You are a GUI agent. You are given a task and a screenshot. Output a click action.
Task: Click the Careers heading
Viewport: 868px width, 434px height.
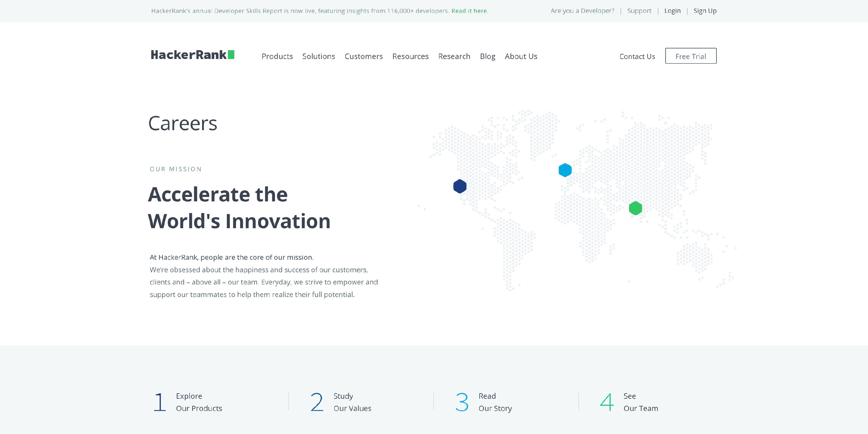[183, 123]
